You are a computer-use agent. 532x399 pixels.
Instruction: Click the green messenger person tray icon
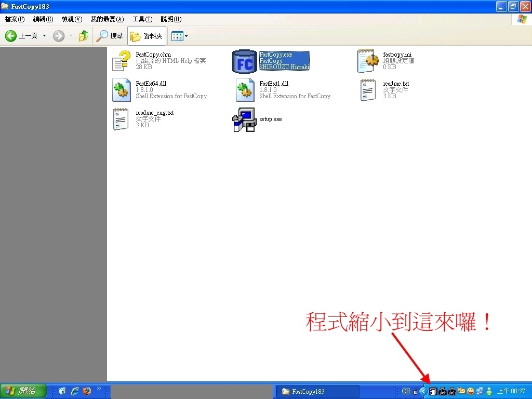click(x=489, y=391)
